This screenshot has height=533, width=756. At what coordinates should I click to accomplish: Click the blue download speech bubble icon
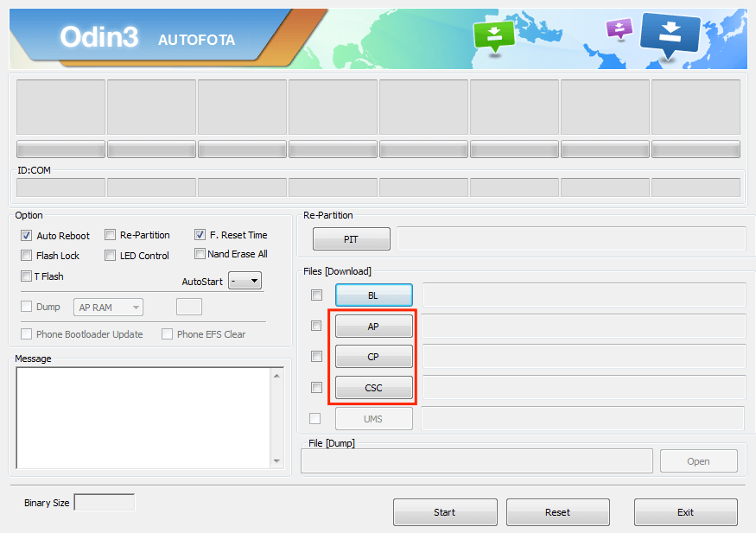point(670,33)
